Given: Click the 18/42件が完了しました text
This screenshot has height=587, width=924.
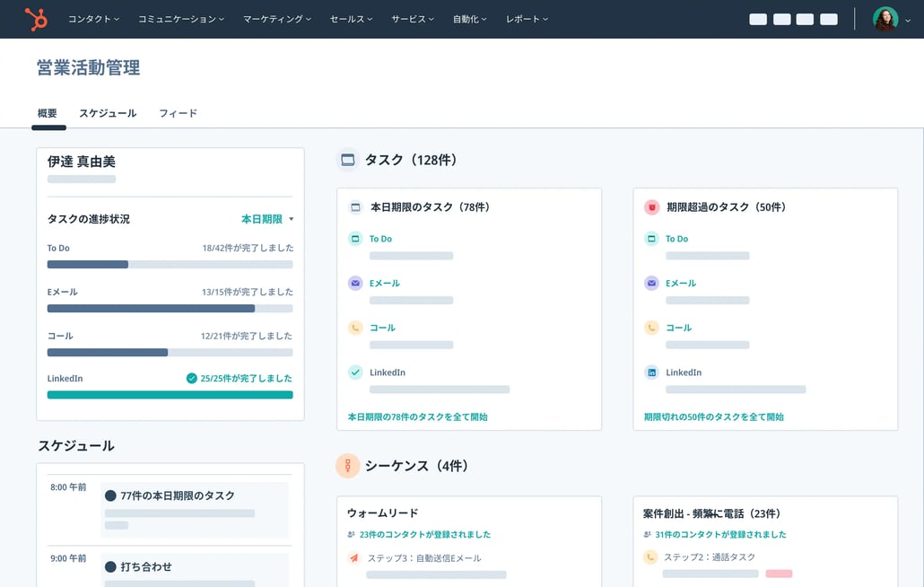Looking at the screenshot, I should pos(248,248).
